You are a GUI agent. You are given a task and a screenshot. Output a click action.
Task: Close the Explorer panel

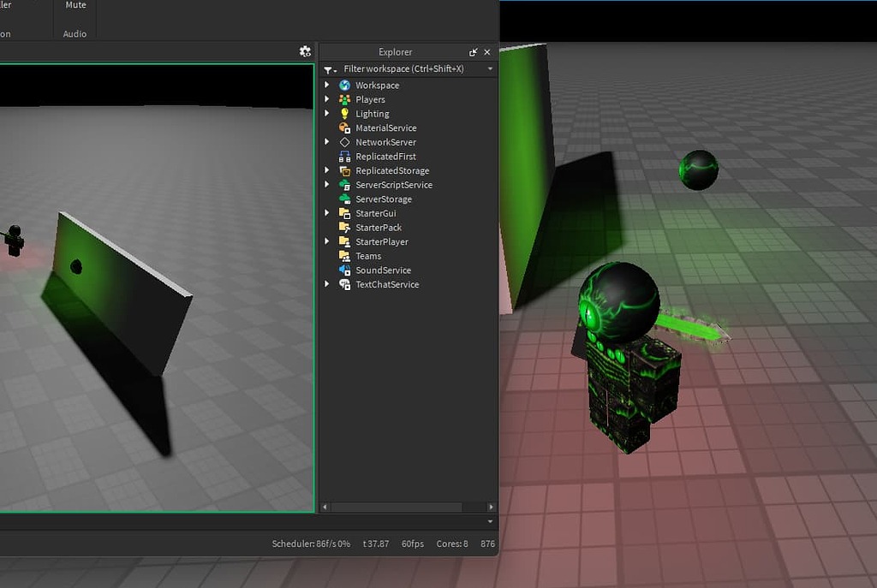(487, 52)
